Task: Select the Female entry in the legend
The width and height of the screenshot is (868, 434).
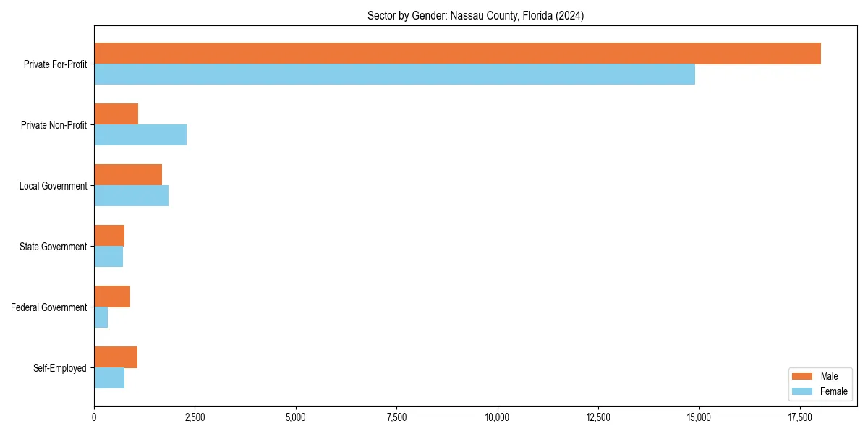Action: [832, 391]
